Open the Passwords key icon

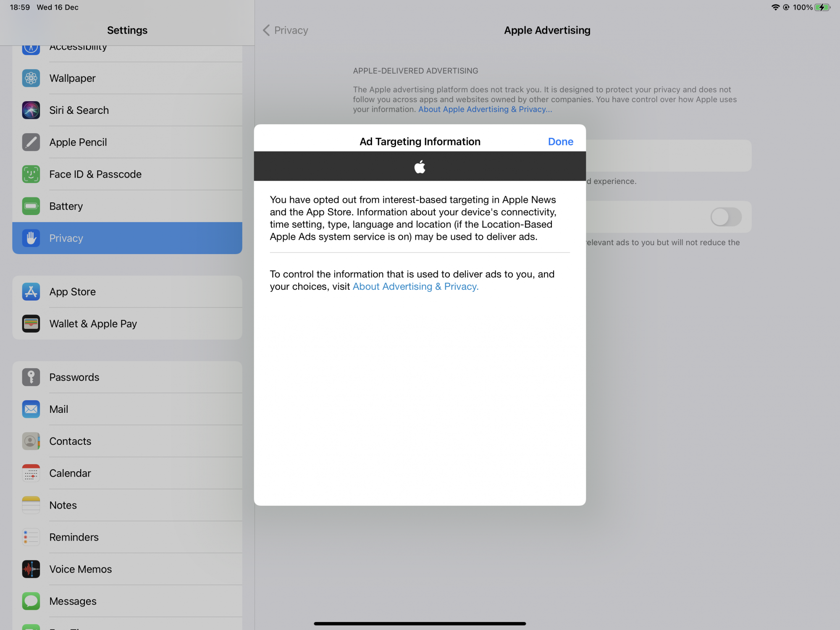tap(31, 377)
